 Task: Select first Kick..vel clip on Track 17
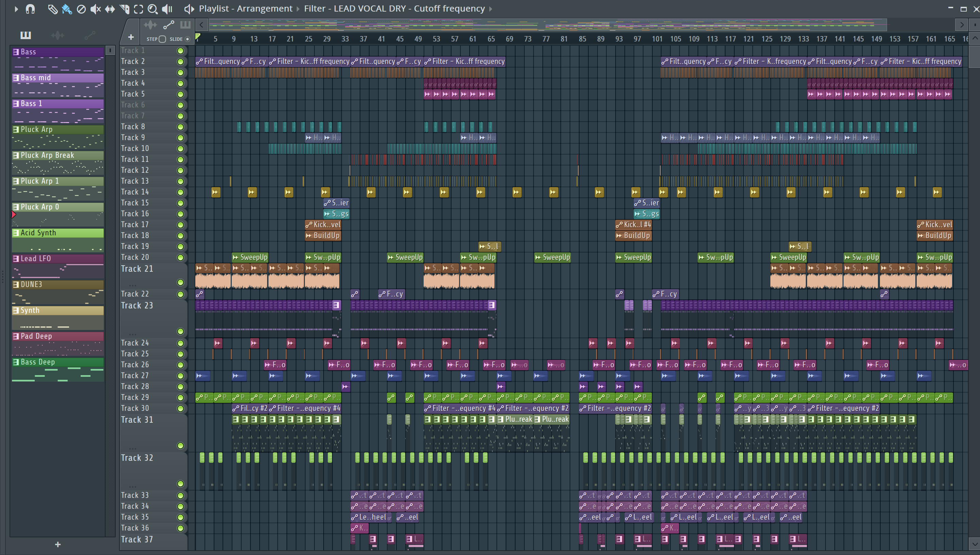point(323,224)
